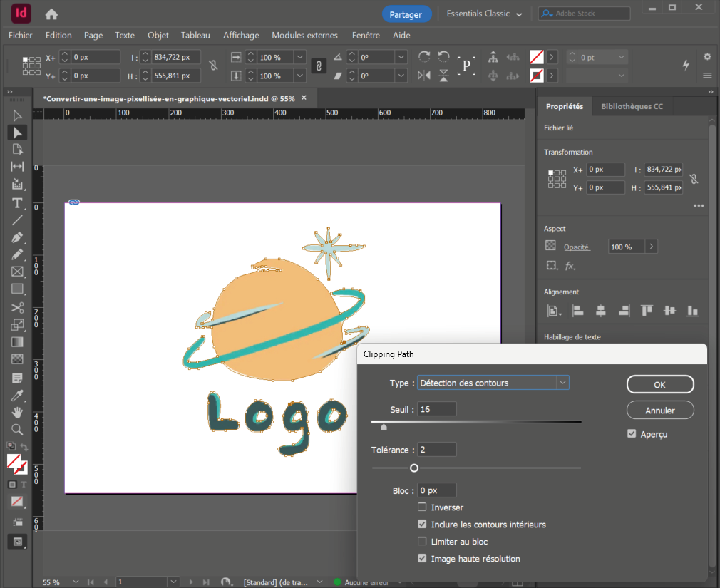Switch to the Bibliothèques CC tab
Image resolution: width=720 pixels, height=588 pixels.
tap(632, 106)
